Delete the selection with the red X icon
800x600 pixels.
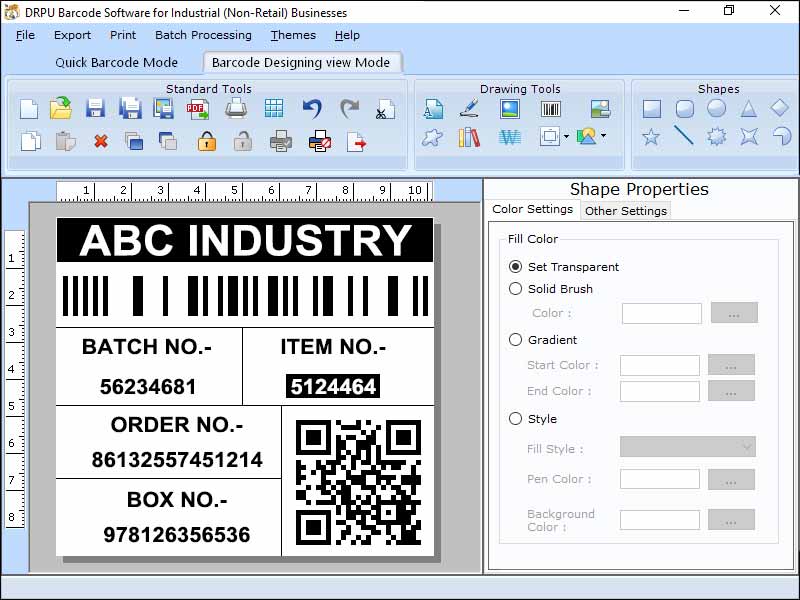pyautogui.click(x=101, y=141)
